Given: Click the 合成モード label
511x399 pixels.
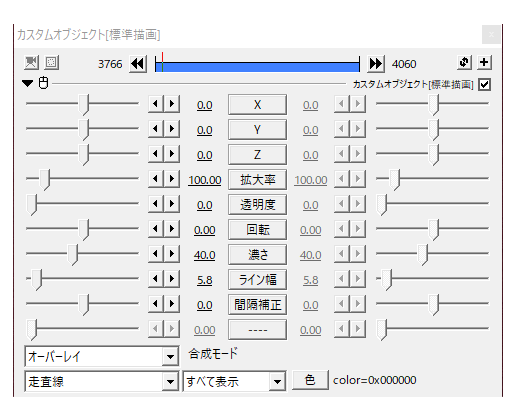Looking at the screenshot, I should pos(213,354).
